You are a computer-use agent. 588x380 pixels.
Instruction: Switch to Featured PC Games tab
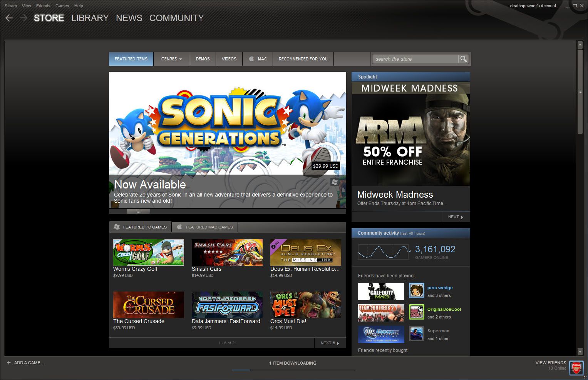(x=140, y=227)
